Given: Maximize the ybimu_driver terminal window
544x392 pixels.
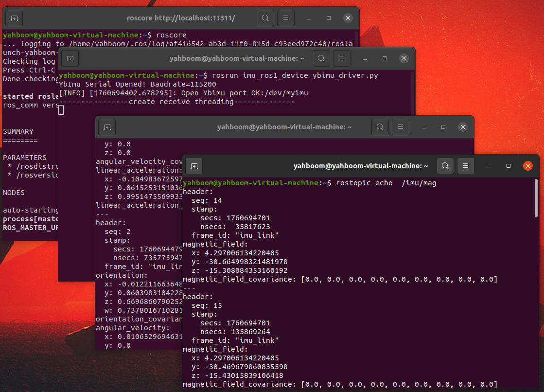Looking at the screenshot, I should point(385,59).
